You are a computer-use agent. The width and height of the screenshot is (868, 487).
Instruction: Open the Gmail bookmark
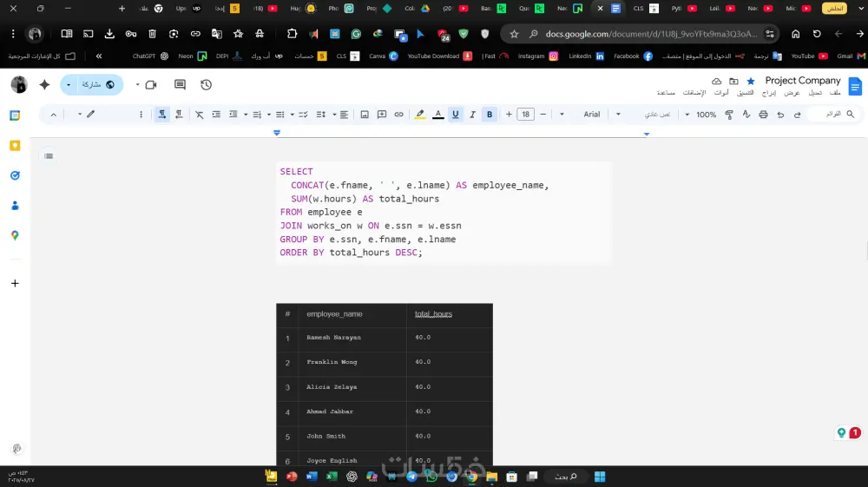(851, 56)
